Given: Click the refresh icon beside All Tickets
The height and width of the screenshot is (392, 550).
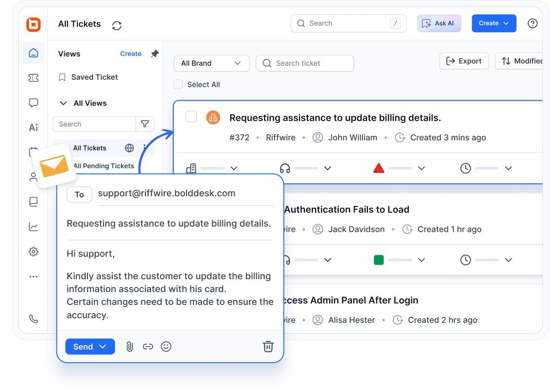Looking at the screenshot, I should tap(117, 25).
